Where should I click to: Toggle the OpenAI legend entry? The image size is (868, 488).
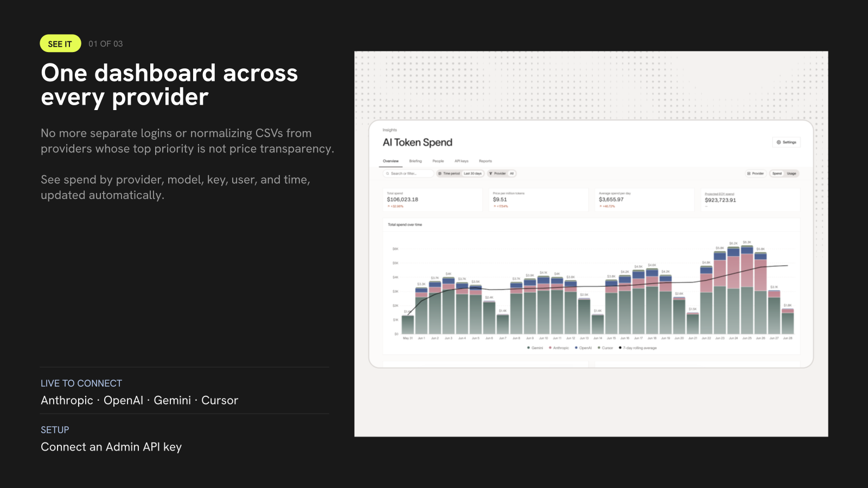click(x=583, y=348)
